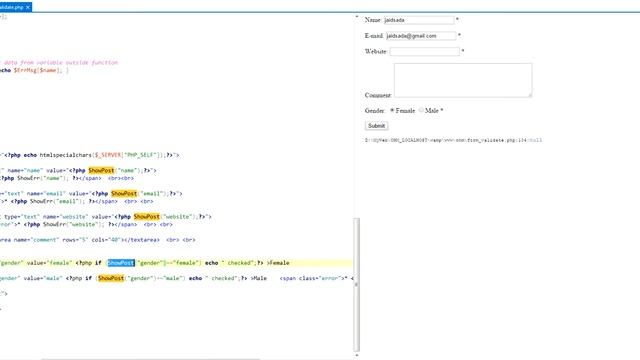
Task: Click the Submit button
Action: 376,126
